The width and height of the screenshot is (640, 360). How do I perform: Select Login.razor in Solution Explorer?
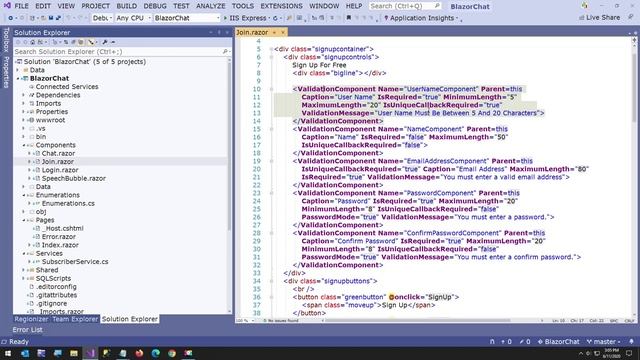click(60, 170)
